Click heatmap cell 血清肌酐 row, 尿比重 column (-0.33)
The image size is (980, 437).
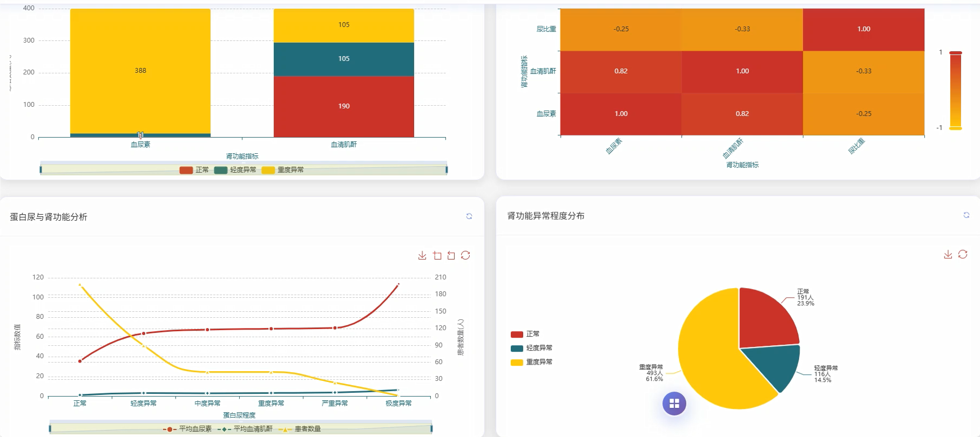click(x=864, y=71)
